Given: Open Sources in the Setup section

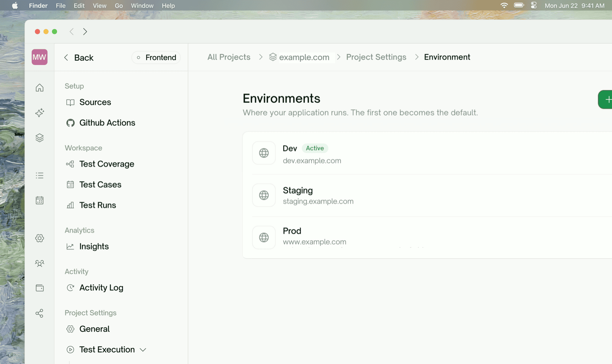Looking at the screenshot, I should 88,102.
